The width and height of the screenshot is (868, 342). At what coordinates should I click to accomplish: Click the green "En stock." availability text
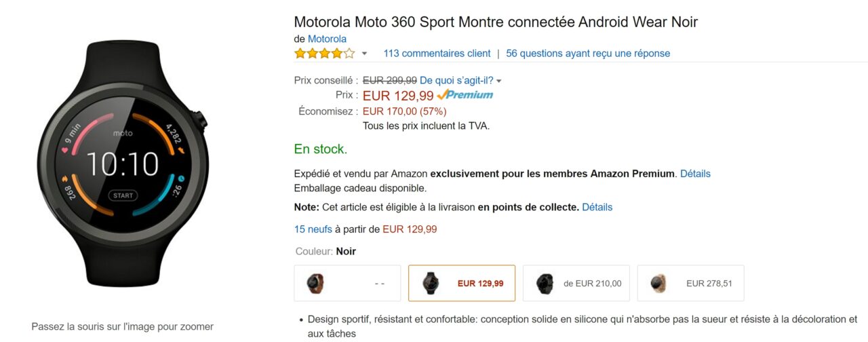click(x=321, y=149)
